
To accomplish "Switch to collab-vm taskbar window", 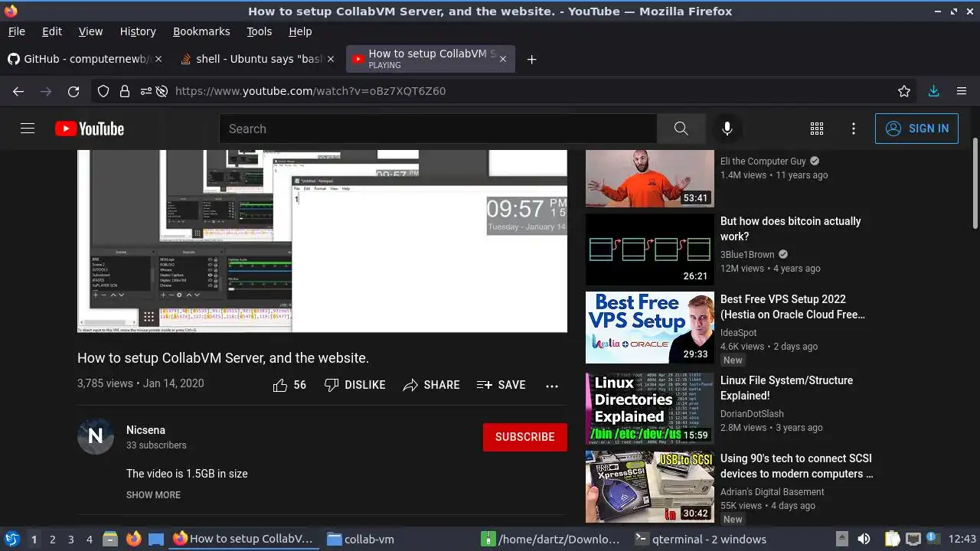I will (360, 539).
